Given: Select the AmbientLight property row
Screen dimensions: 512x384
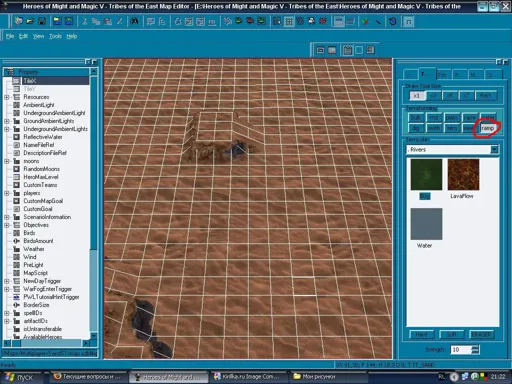Looking at the screenshot, I should [x=39, y=105].
